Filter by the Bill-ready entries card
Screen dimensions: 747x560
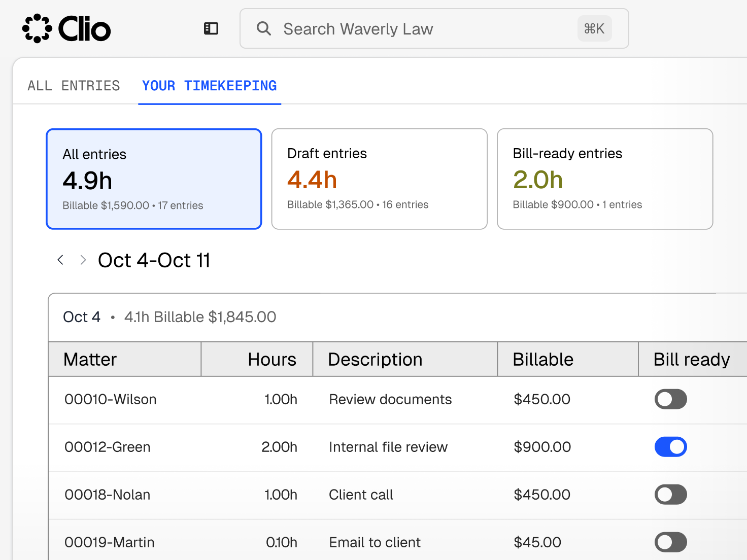pyautogui.click(x=605, y=179)
